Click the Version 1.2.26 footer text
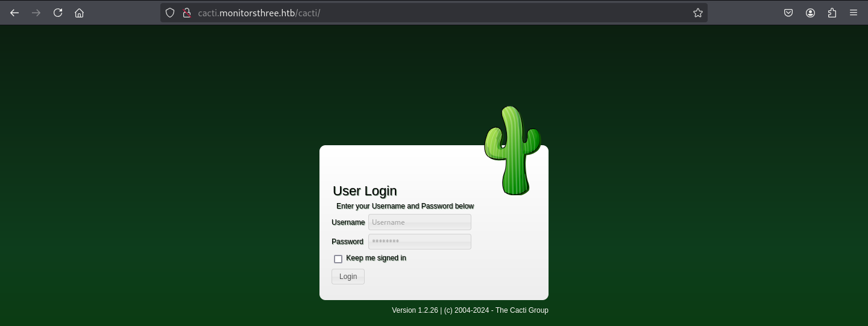Screen dimensions: 868x326 (x=470, y=310)
